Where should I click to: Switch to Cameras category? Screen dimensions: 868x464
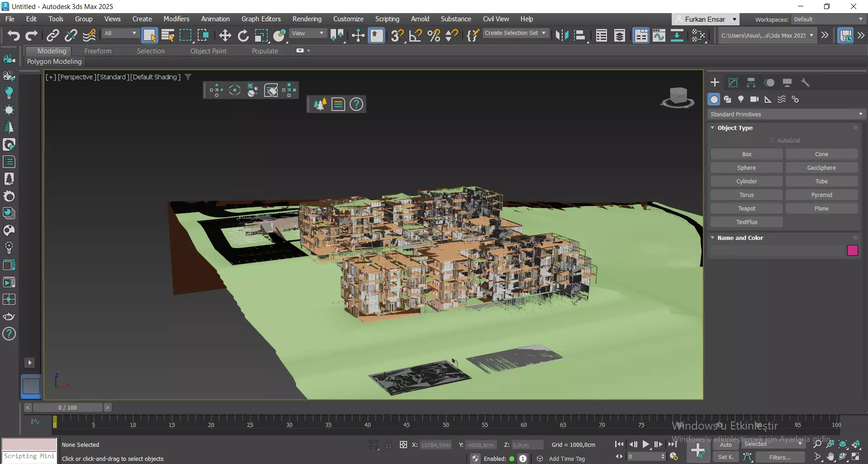[754, 99]
